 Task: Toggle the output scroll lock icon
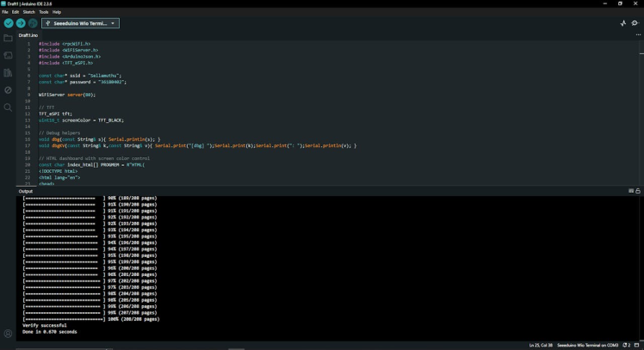coord(638,191)
